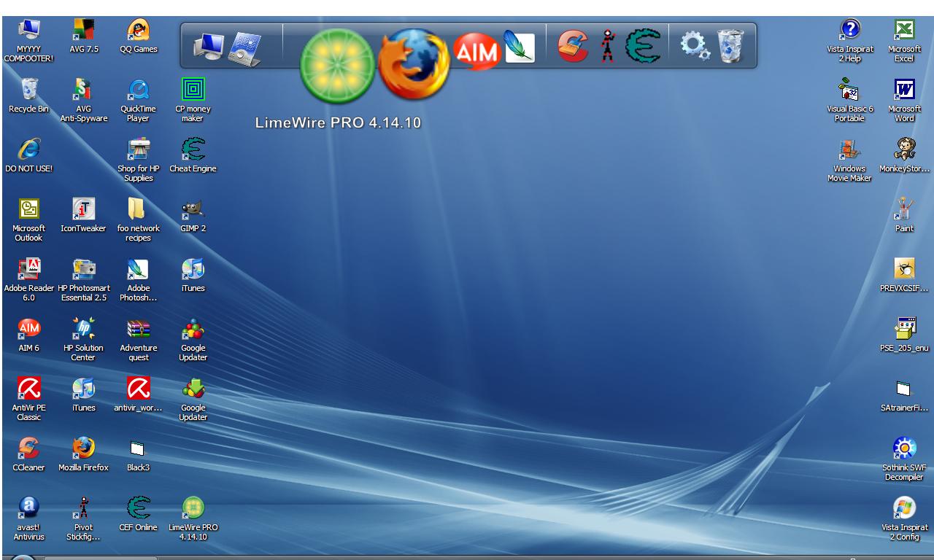The image size is (934, 560).
Task: Launch IconTweaker from the desktop
Action: pos(84,216)
